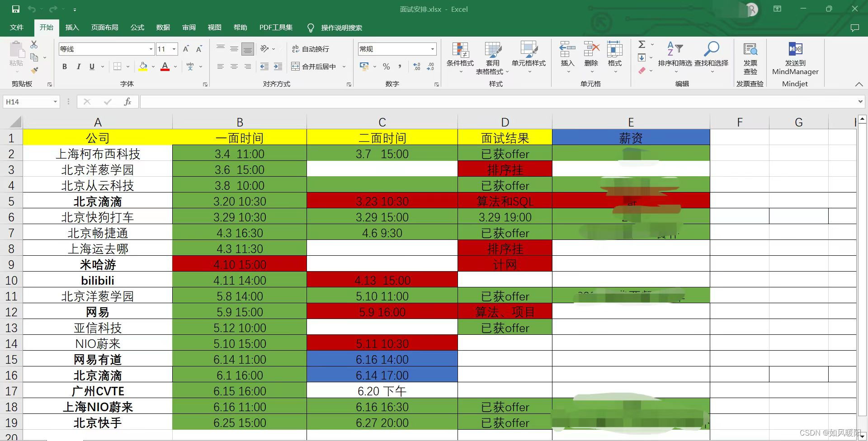
Task: Open the font name dropdown (等线)
Action: point(151,49)
